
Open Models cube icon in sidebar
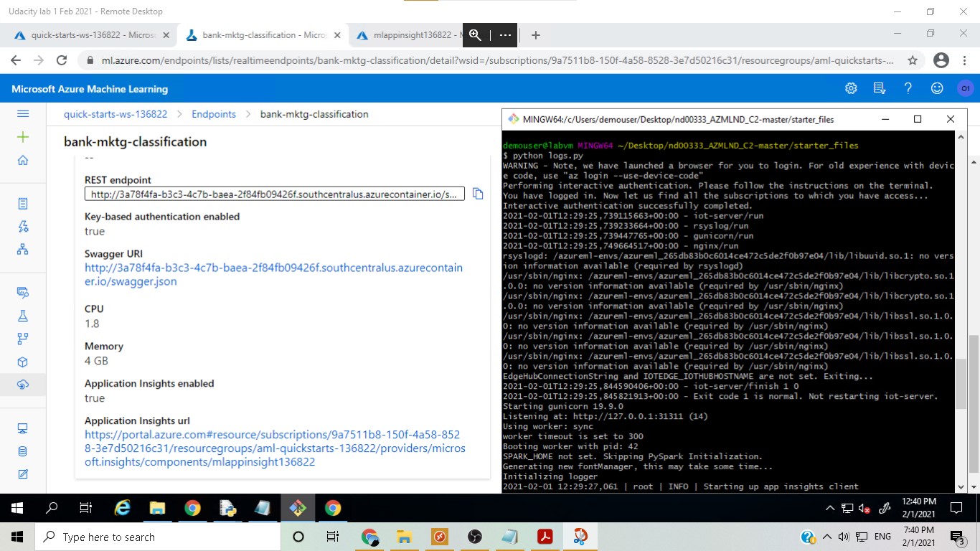point(23,362)
